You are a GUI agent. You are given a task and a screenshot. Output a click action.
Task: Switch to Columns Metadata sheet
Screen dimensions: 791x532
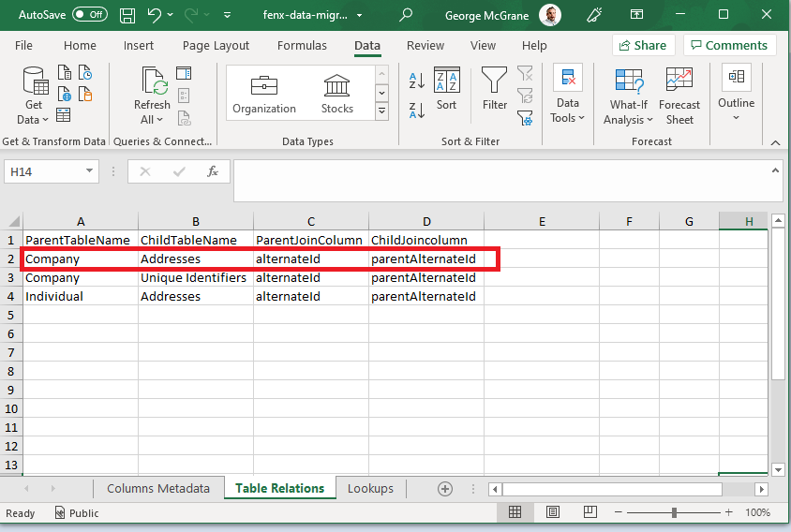(158, 488)
